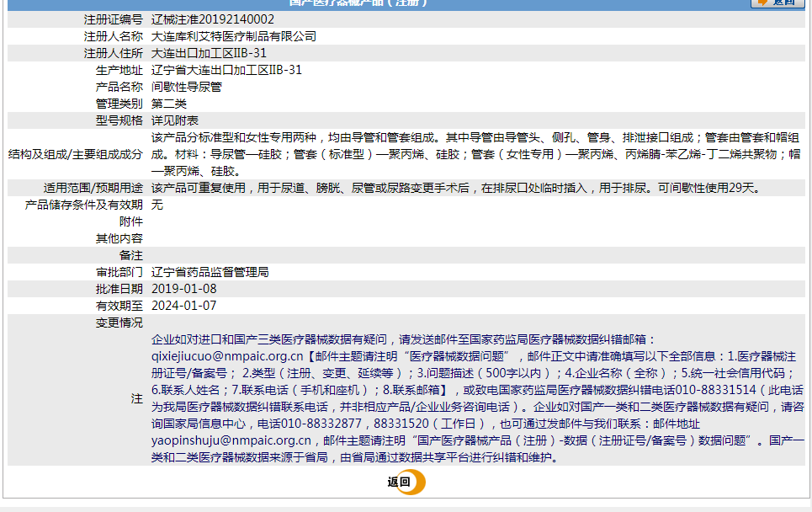Click the 返回 button in the blue header bar
Screen dimensions: 812x512
tap(778, 3)
